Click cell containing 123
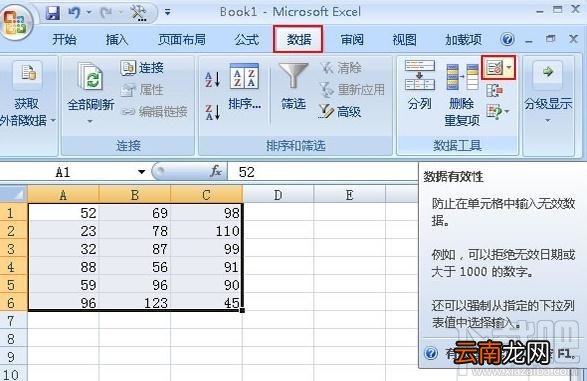This screenshot has height=381, width=587. [135, 302]
